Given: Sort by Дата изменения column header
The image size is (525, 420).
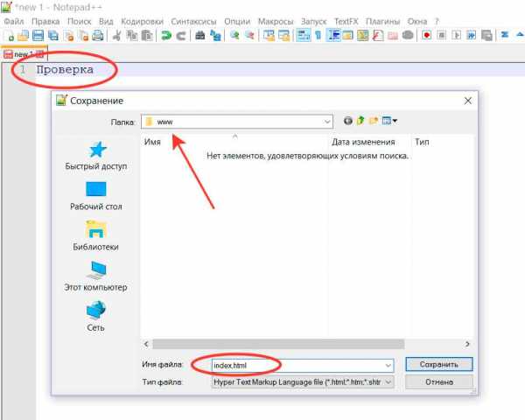Looking at the screenshot, I should pyautogui.click(x=363, y=142).
